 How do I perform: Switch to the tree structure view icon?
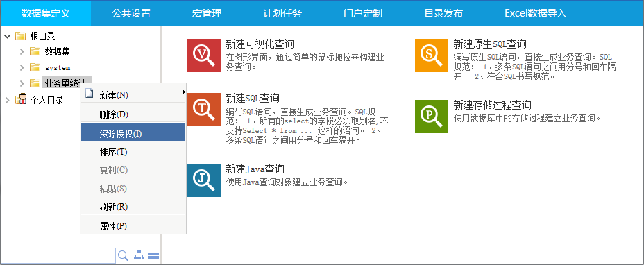tap(139, 255)
